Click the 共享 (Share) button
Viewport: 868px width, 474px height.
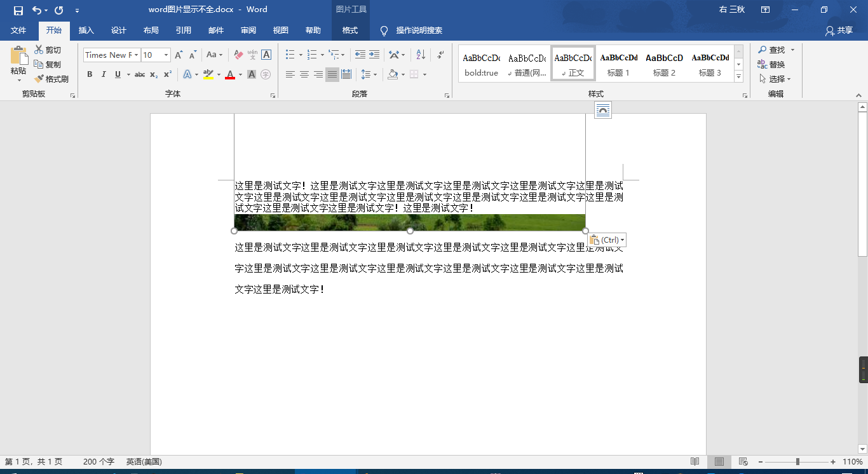[839, 30]
